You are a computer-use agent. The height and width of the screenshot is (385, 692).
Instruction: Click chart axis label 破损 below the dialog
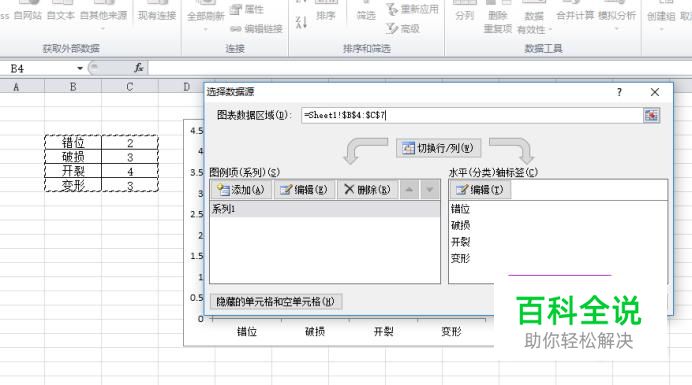tap(315, 332)
